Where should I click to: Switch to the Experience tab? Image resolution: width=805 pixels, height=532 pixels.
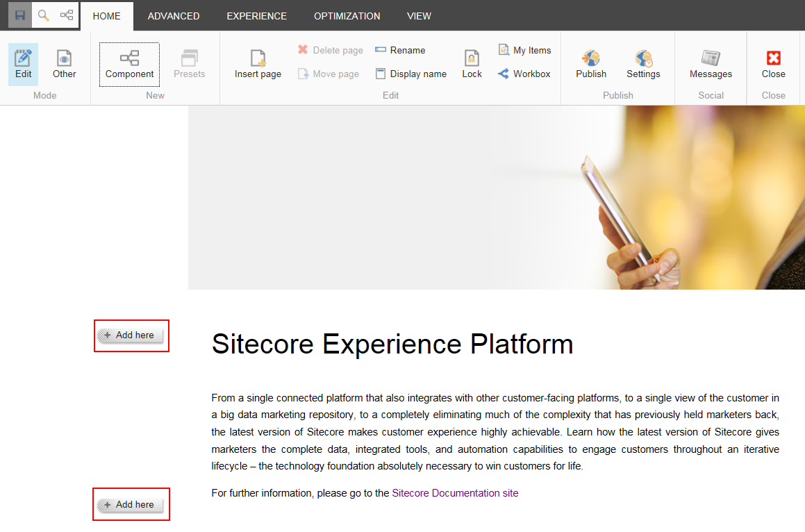pos(256,16)
